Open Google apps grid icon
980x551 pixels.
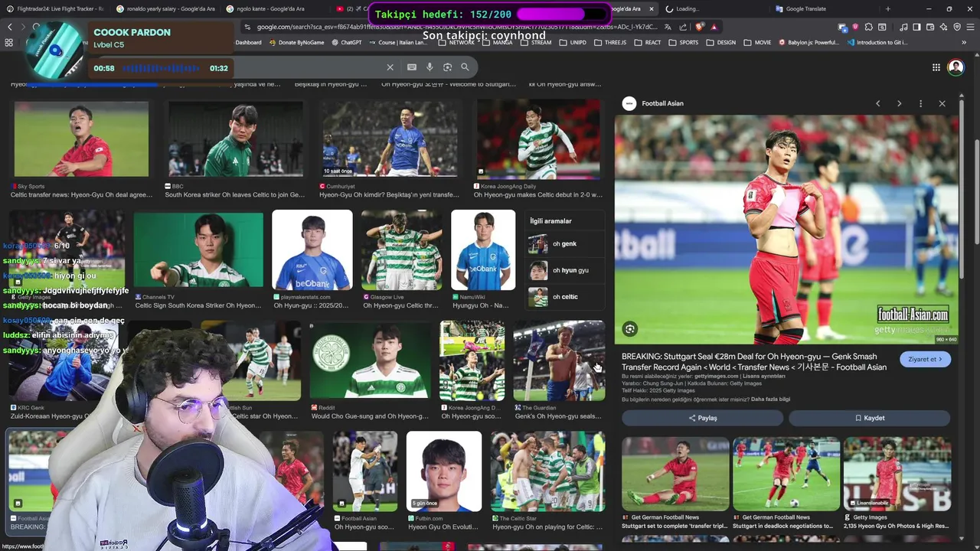(x=936, y=67)
